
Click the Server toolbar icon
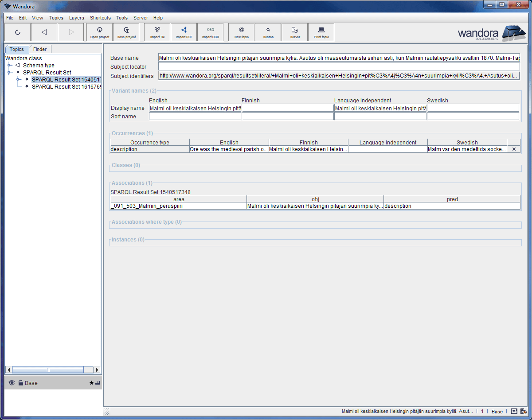294,31
